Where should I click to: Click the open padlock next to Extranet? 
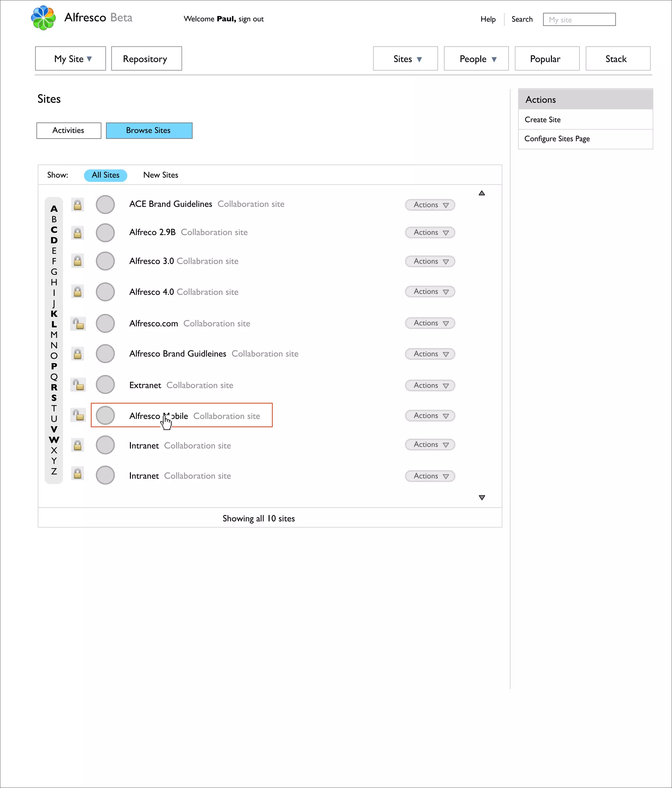(78, 384)
